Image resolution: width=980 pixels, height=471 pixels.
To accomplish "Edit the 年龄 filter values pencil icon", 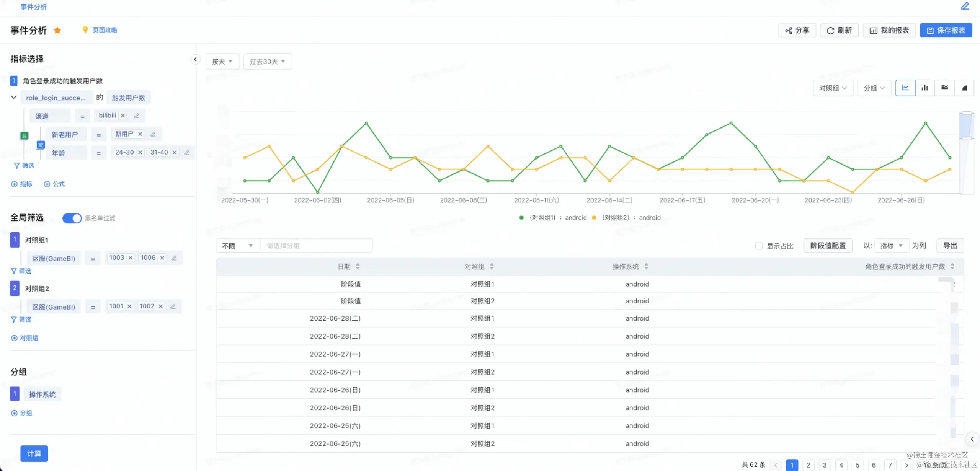I will [187, 153].
